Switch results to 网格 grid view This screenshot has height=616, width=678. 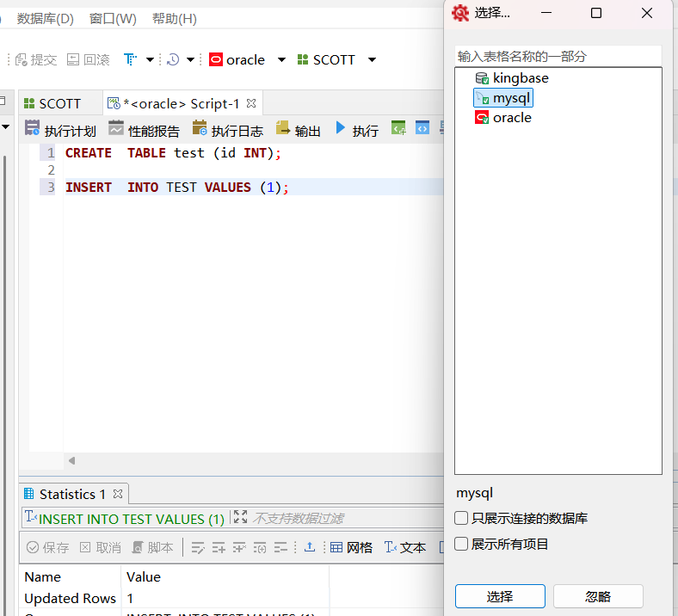[351, 547]
